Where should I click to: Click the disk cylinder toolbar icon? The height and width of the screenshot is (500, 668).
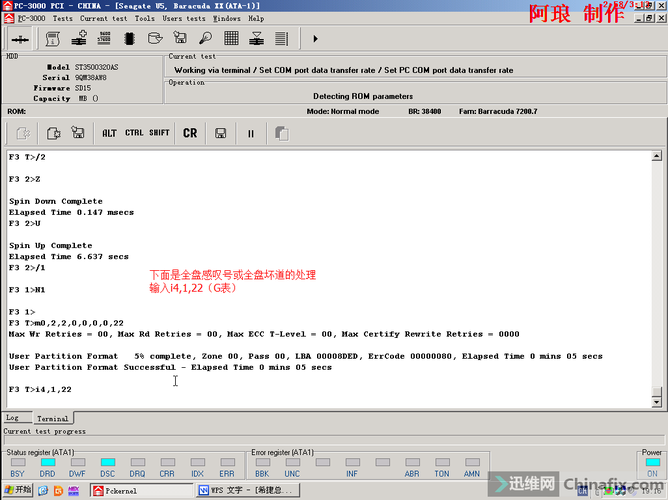point(155,38)
